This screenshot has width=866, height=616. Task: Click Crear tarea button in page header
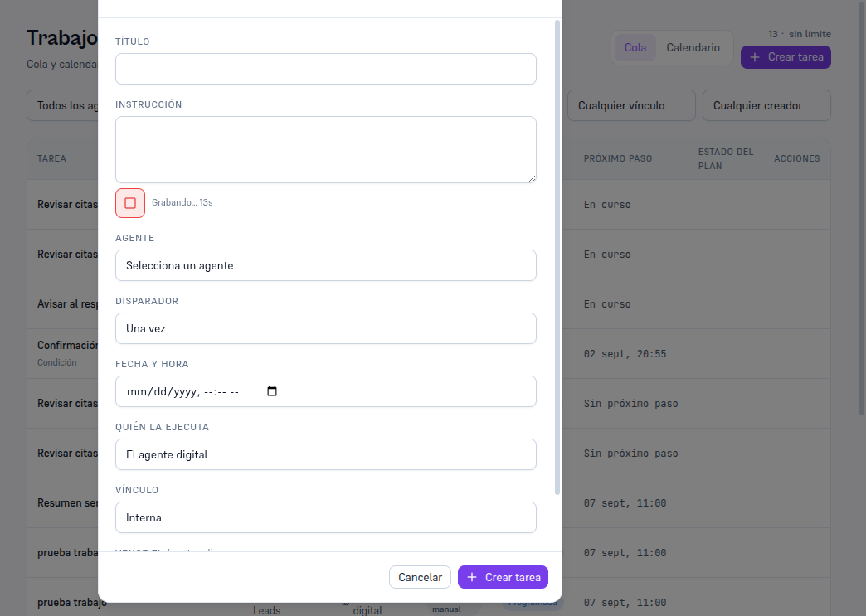(x=786, y=57)
